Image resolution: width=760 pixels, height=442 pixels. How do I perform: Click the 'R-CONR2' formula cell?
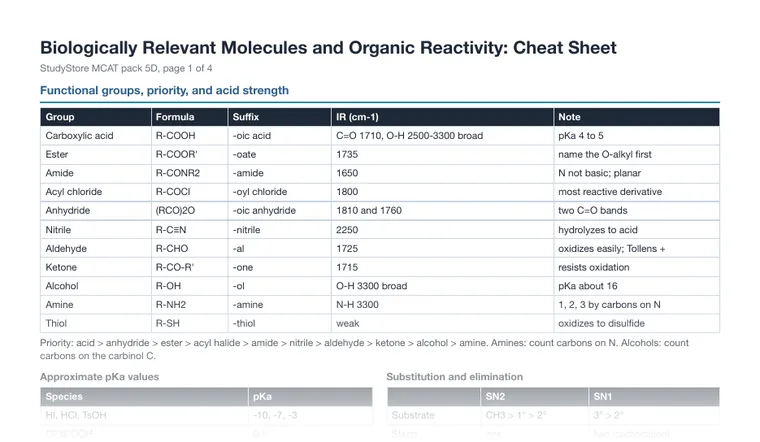190,173
